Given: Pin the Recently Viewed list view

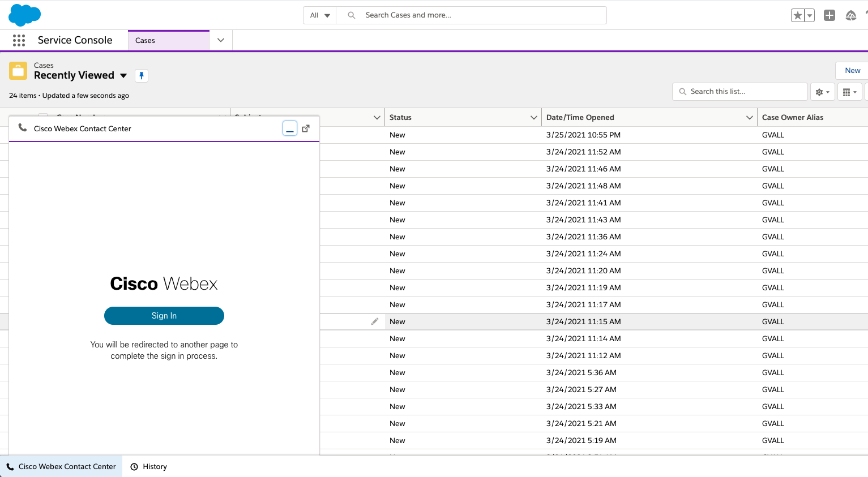Looking at the screenshot, I should pos(142,76).
